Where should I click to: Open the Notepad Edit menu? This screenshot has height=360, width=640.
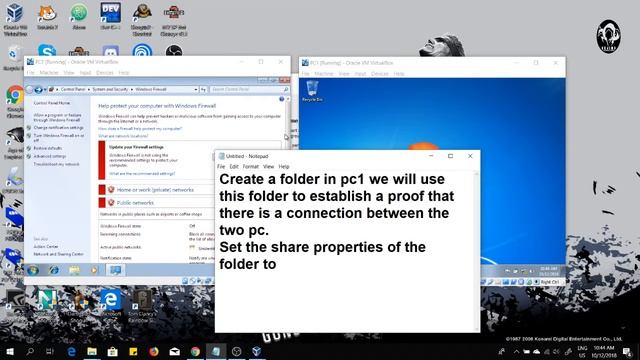coord(234,167)
